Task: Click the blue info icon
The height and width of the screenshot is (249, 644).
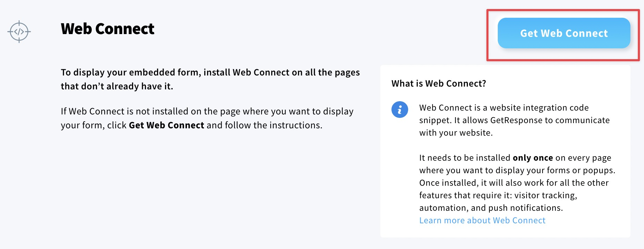Action: pos(400,110)
